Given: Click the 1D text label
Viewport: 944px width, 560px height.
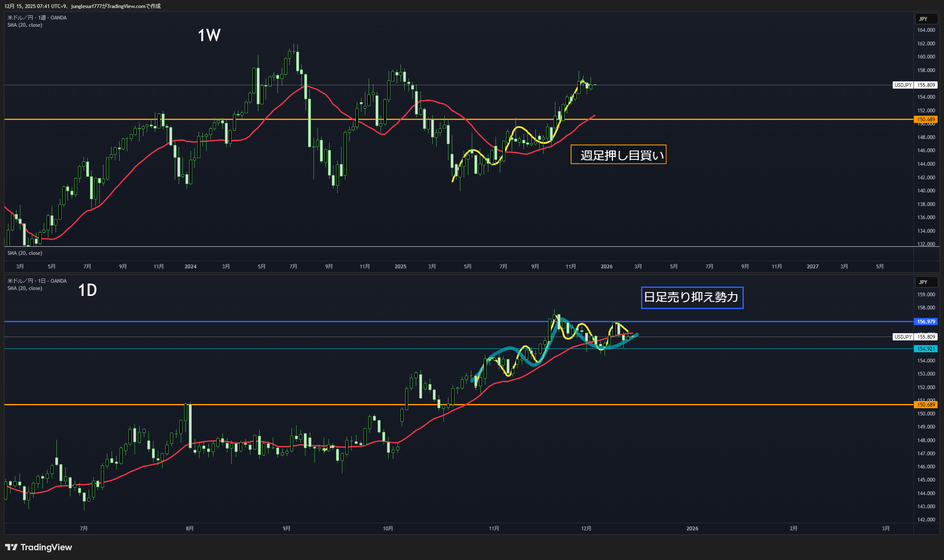Looking at the screenshot, I should (88, 290).
